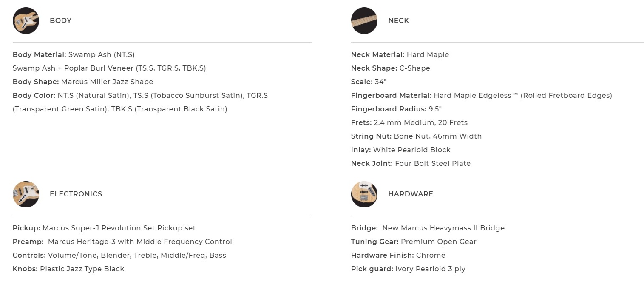Viewport: 644px width, 287px height.
Task: Click the String Nut label
Action: [x=371, y=136]
